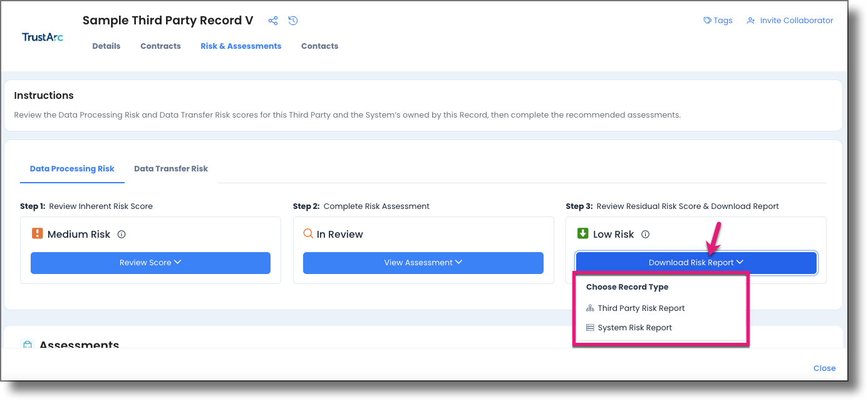Click the TrustArc logo
868x401 pixels.
pyautogui.click(x=43, y=37)
